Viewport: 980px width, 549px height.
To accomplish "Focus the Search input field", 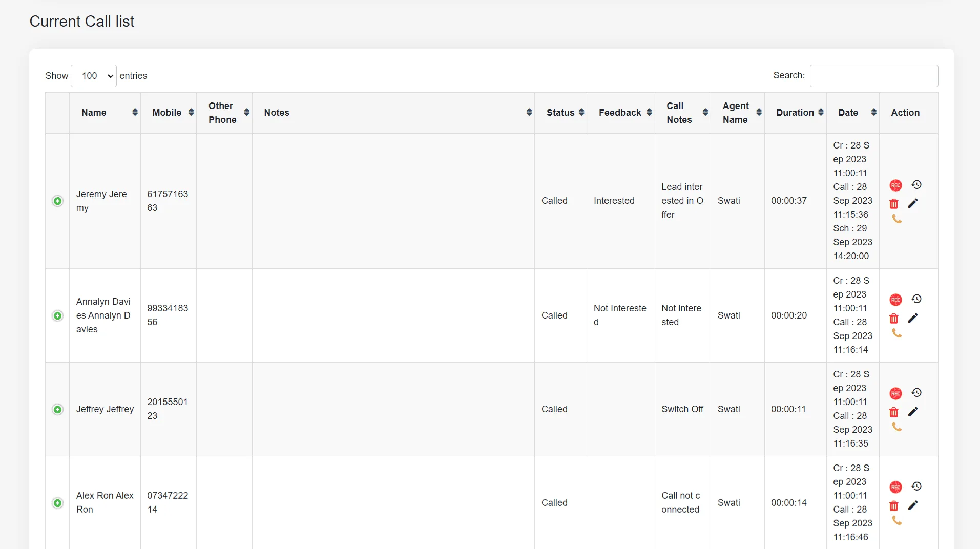I will coord(874,76).
